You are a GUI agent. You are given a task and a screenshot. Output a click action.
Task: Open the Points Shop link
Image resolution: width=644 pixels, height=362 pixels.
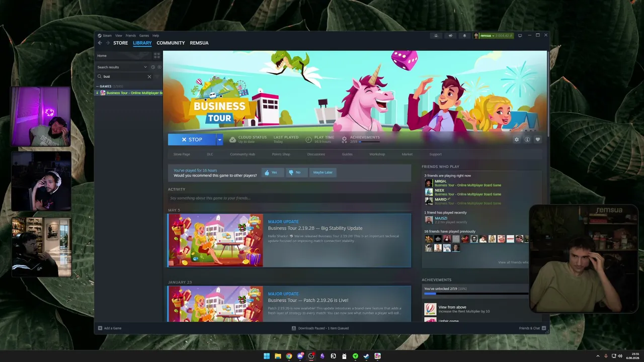coord(281,154)
